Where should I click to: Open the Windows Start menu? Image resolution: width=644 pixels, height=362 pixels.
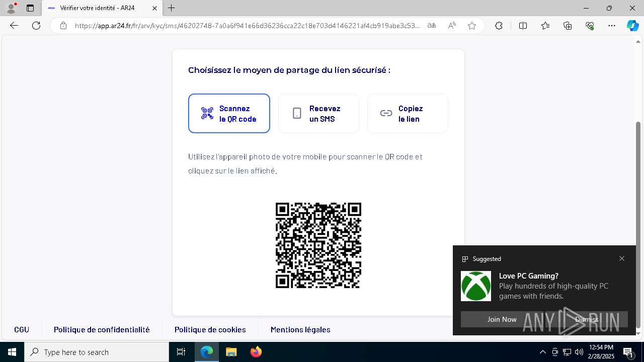tap(12, 352)
